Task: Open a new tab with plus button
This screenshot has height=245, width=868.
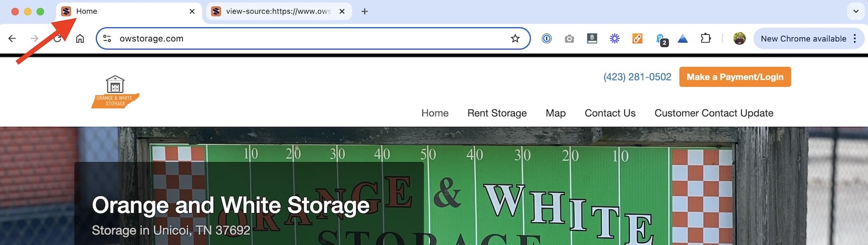Action: (x=365, y=11)
